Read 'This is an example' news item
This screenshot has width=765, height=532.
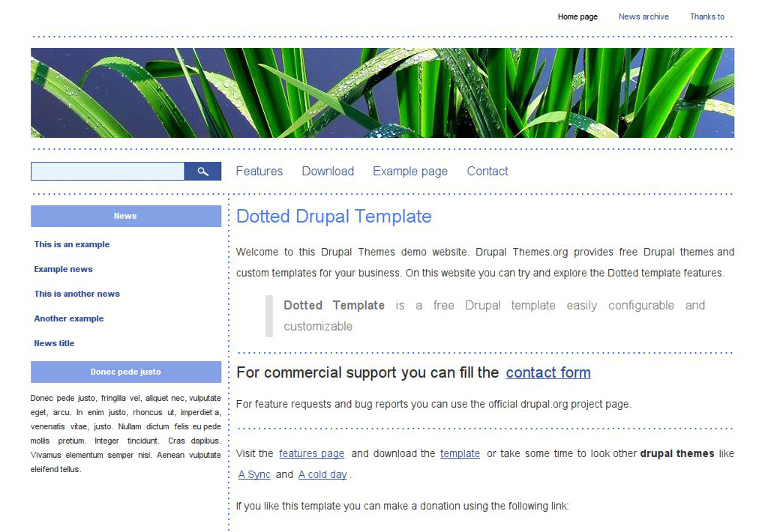71,244
